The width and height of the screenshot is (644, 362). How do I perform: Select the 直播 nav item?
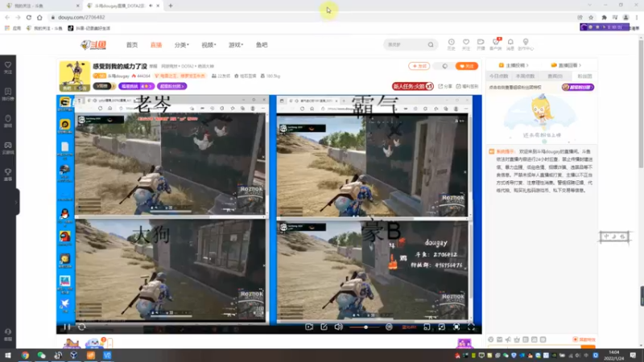pos(156,45)
